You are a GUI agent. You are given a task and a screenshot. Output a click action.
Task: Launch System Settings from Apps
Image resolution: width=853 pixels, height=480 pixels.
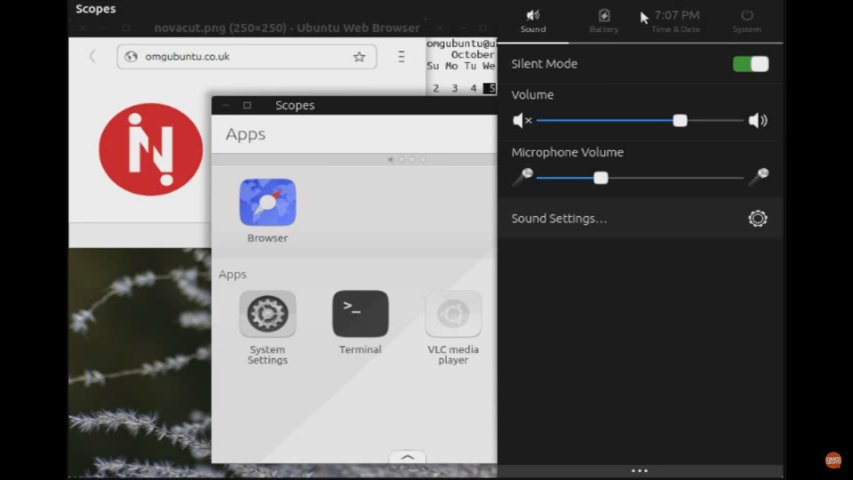(x=267, y=314)
